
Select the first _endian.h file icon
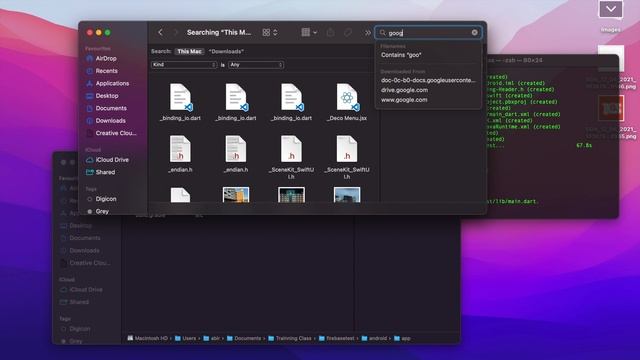coord(180,149)
